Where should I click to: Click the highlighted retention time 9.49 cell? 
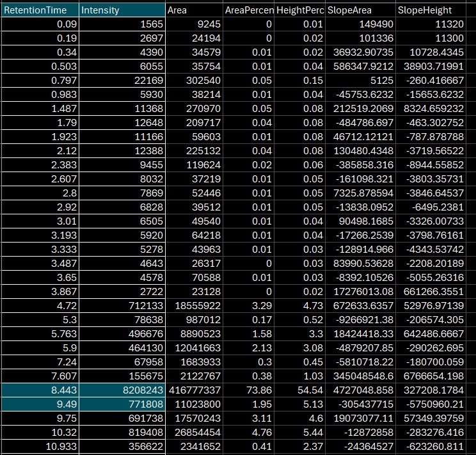click(39, 404)
